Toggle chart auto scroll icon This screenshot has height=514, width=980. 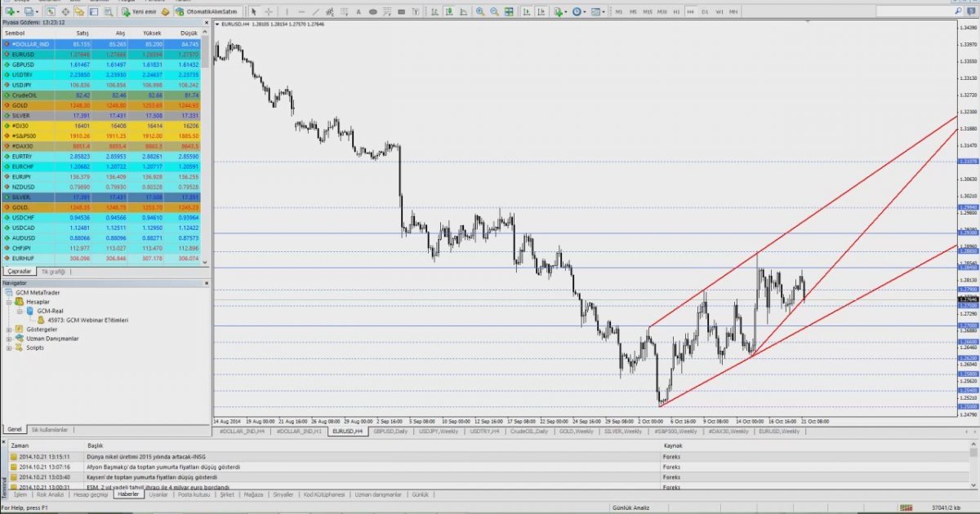tap(526, 12)
